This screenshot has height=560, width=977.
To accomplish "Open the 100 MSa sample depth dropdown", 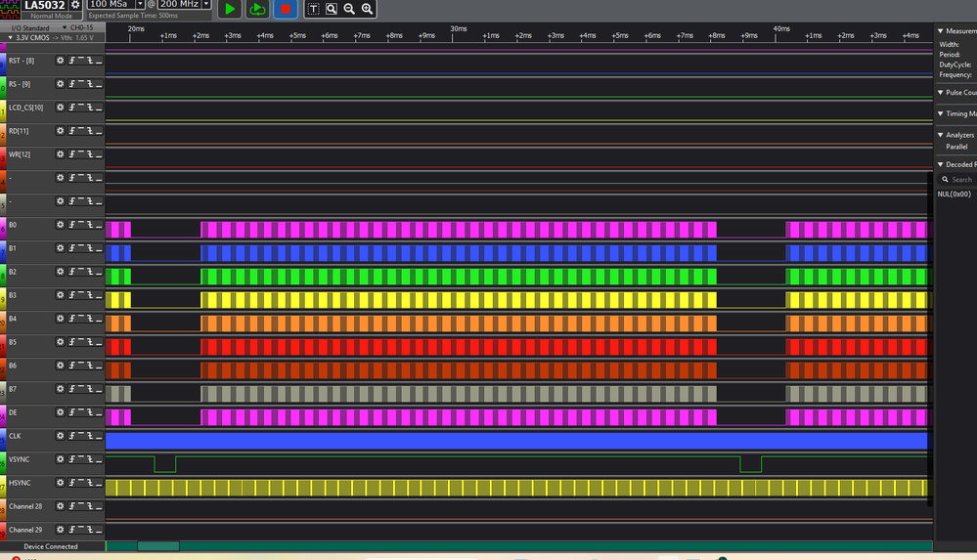I will 140,4.
